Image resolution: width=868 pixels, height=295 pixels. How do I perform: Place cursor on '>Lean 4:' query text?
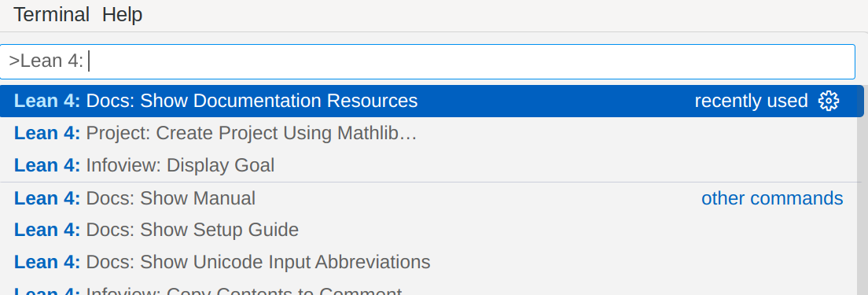(x=46, y=61)
